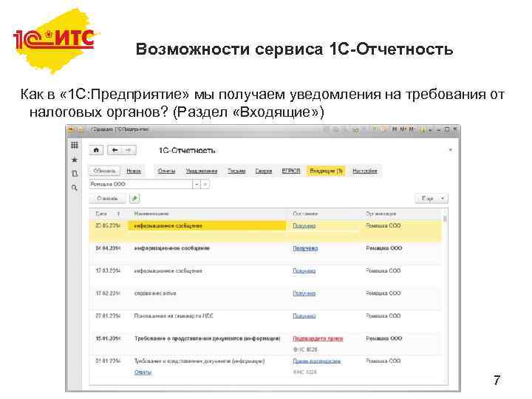Select the 17.03.2014 информационное сообщение name
The width and height of the screenshot is (532, 399).
pyautogui.click(x=168, y=270)
